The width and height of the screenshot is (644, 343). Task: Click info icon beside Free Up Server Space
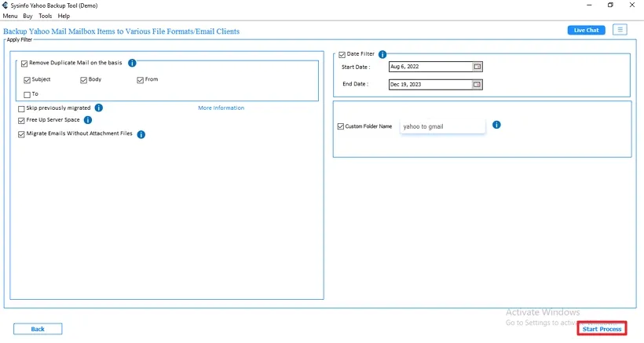pos(88,120)
